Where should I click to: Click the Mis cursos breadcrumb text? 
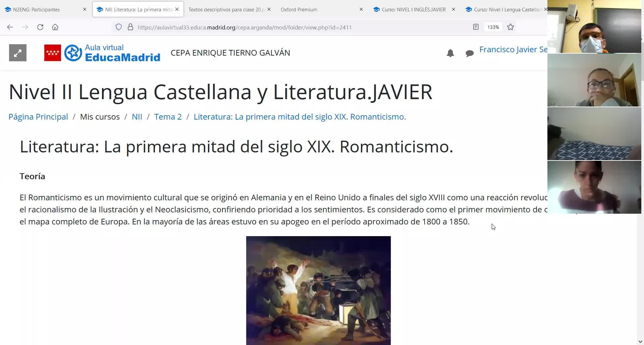coord(100,117)
